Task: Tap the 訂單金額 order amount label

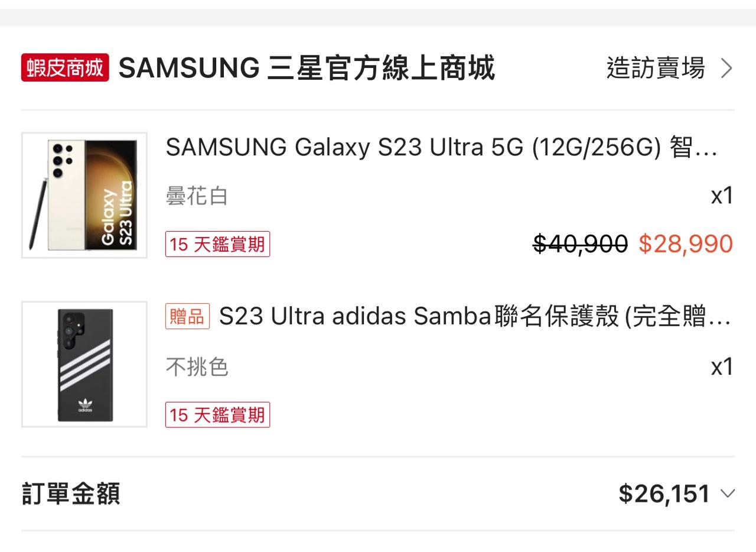Action: click(x=71, y=493)
